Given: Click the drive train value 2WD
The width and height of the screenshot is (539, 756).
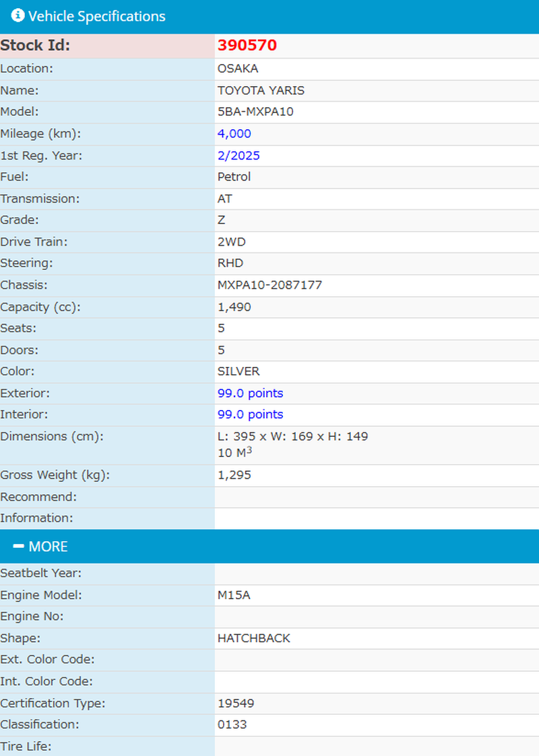Looking at the screenshot, I should (x=232, y=242).
